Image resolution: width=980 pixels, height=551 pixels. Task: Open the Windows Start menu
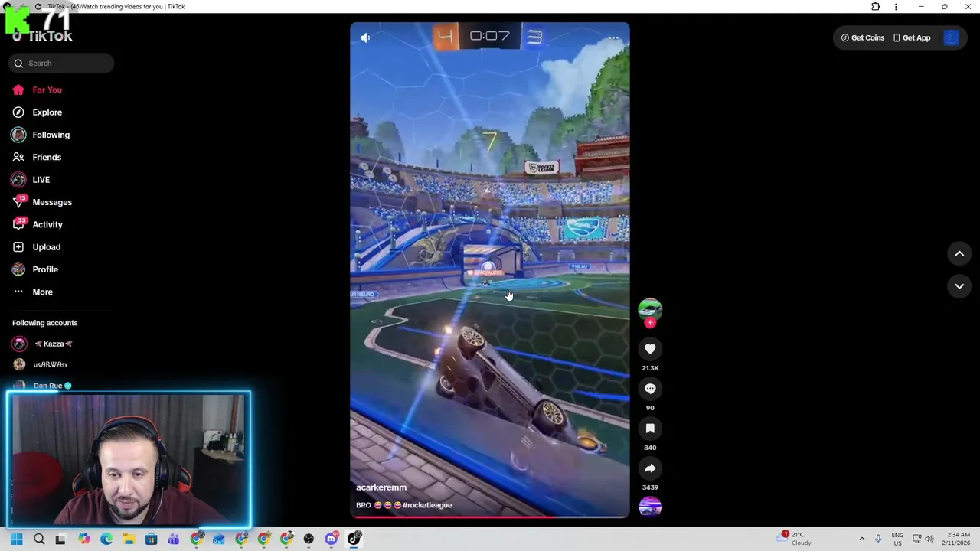point(16,540)
